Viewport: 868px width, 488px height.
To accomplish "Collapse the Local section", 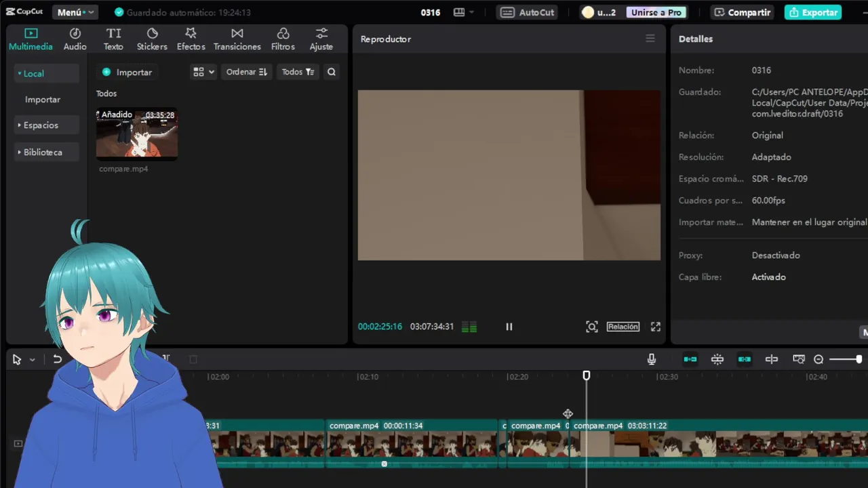I will pyautogui.click(x=46, y=73).
